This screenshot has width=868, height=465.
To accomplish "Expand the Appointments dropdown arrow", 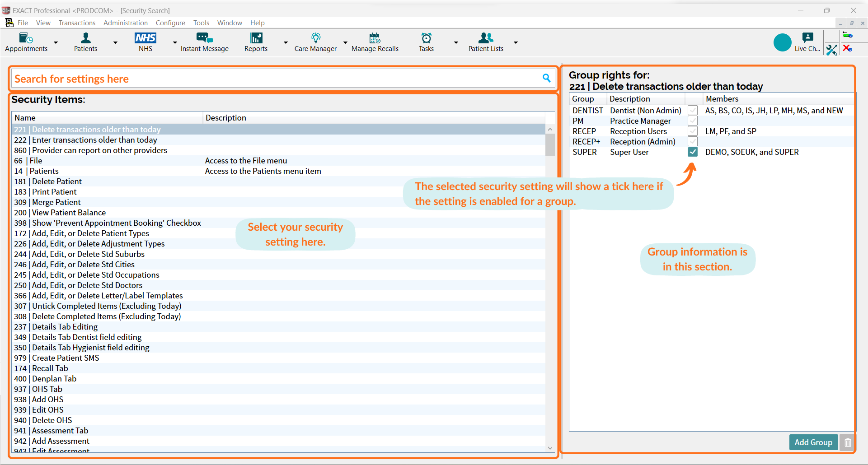I will (56, 42).
